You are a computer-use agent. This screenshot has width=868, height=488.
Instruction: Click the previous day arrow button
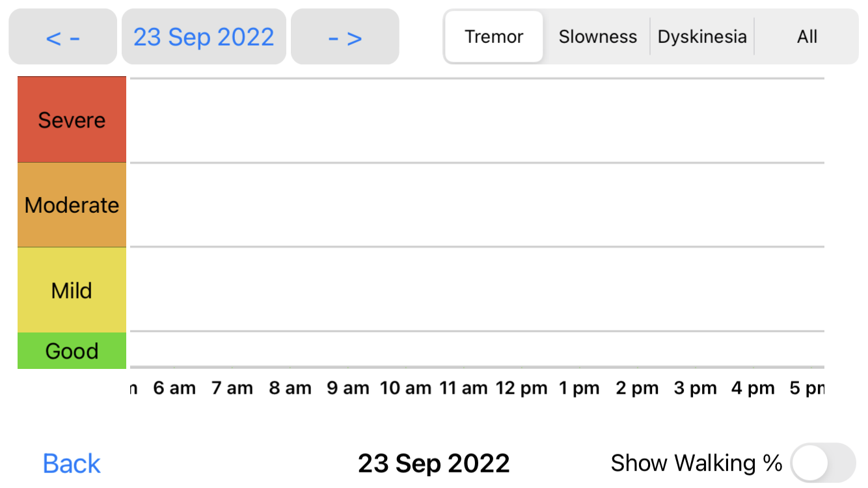pyautogui.click(x=62, y=36)
